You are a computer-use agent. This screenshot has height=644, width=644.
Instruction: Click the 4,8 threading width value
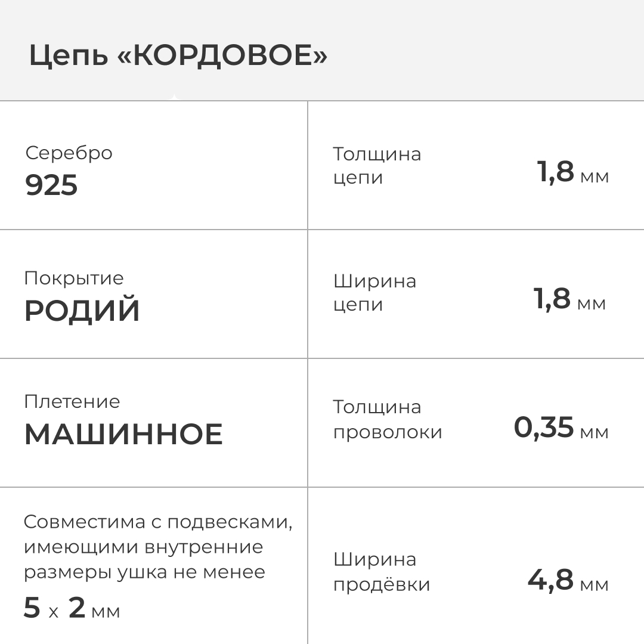(550, 580)
